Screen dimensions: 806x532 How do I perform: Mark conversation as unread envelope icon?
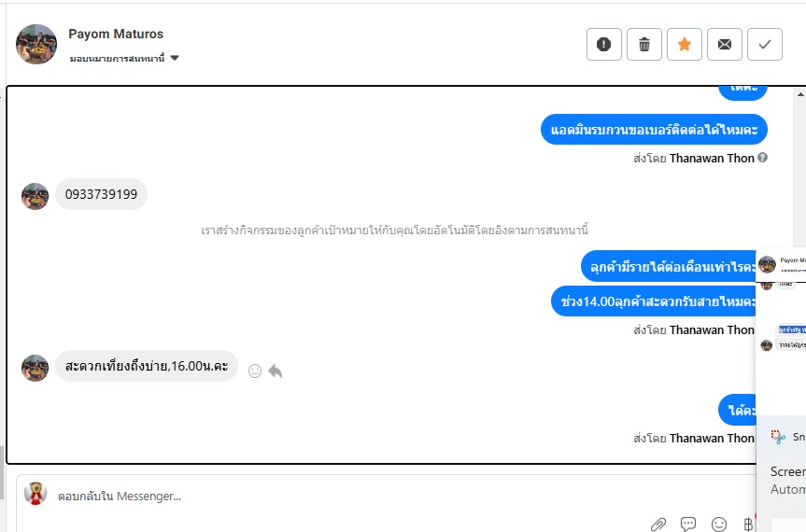(724, 45)
